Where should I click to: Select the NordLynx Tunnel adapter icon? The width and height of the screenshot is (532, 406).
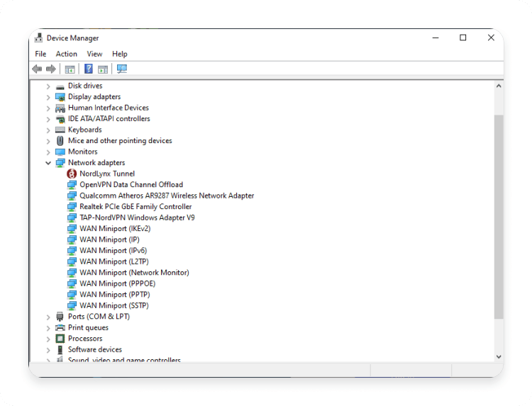(x=72, y=174)
